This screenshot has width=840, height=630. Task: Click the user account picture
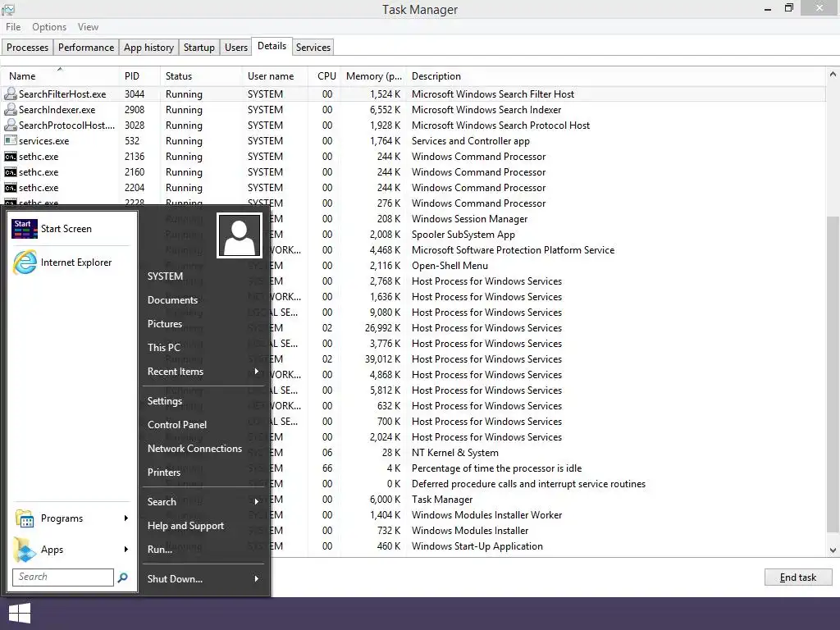tap(240, 235)
